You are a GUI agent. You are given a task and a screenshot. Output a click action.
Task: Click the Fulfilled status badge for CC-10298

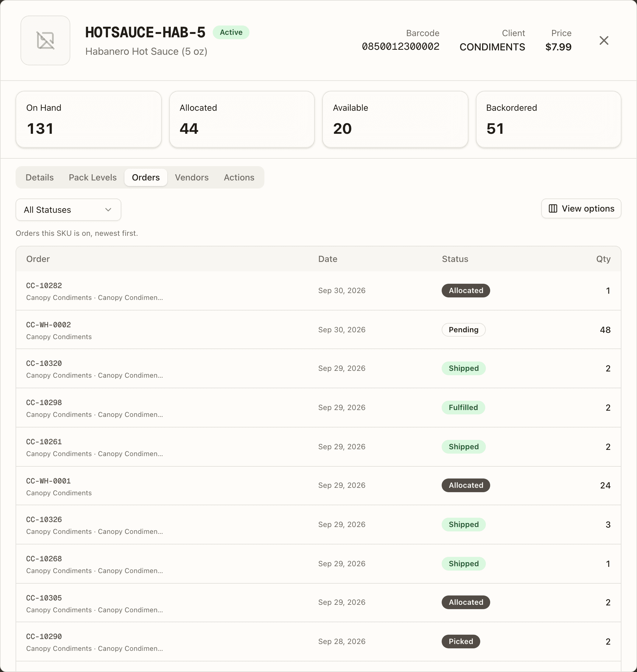[x=463, y=408]
